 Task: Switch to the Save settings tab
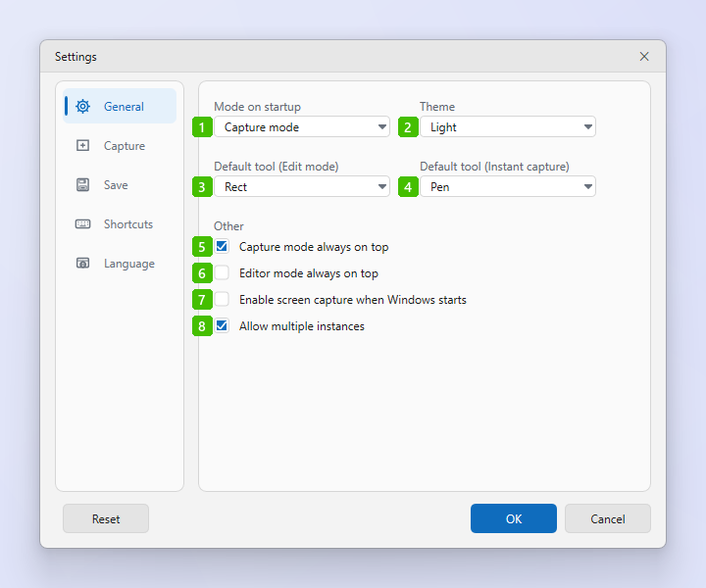(120, 184)
